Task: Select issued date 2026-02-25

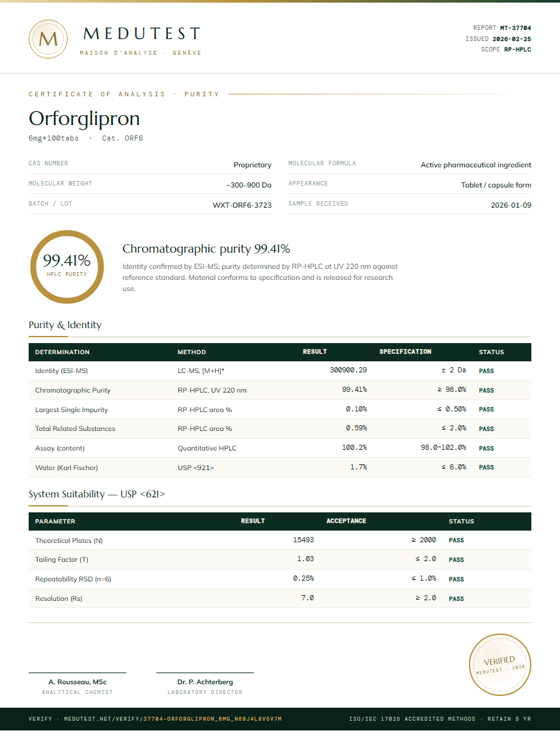Action: 512,39
